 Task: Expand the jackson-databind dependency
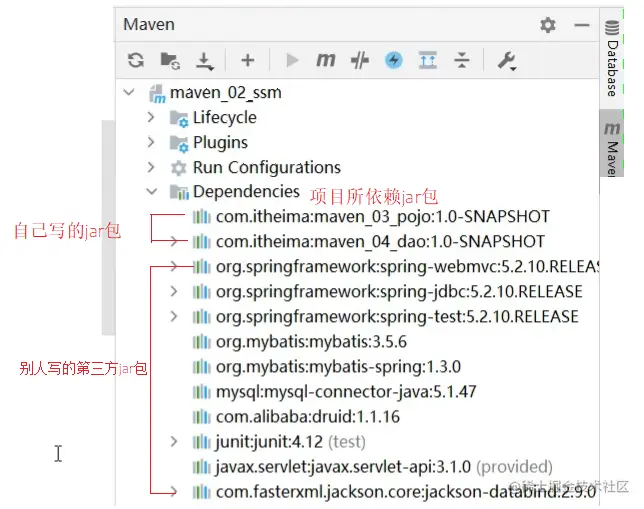pos(174,491)
